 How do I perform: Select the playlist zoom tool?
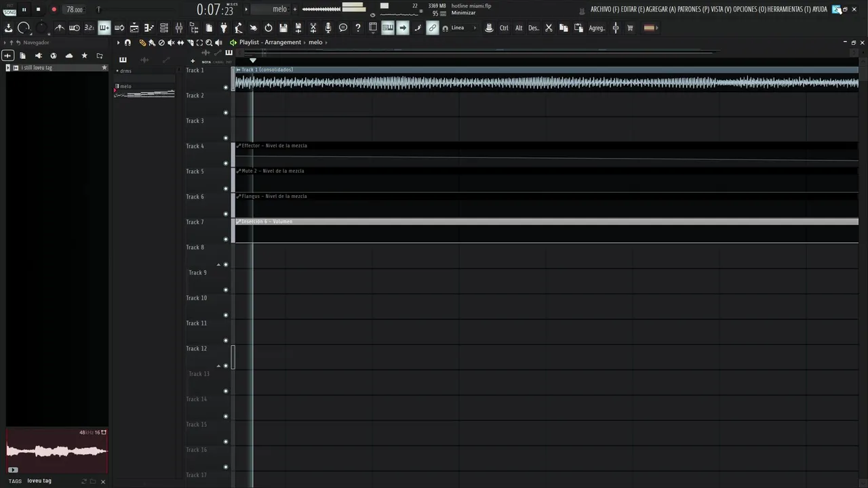(209, 43)
